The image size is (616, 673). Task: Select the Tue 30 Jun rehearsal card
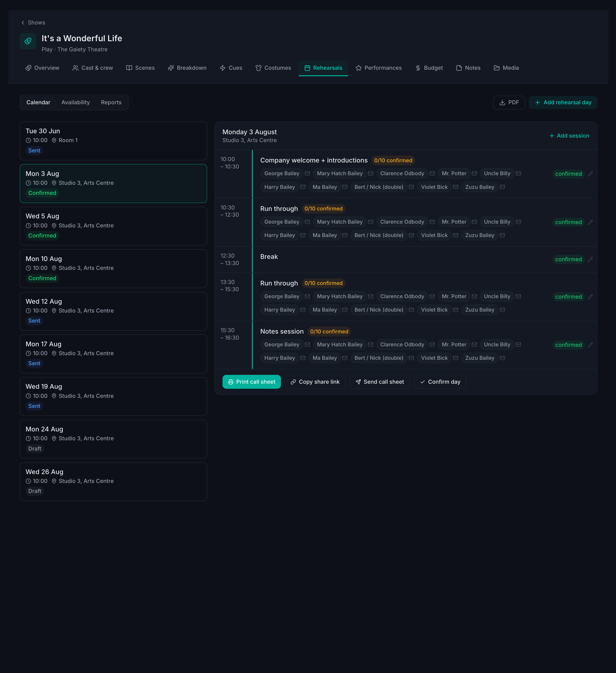[x=113, y=141]
